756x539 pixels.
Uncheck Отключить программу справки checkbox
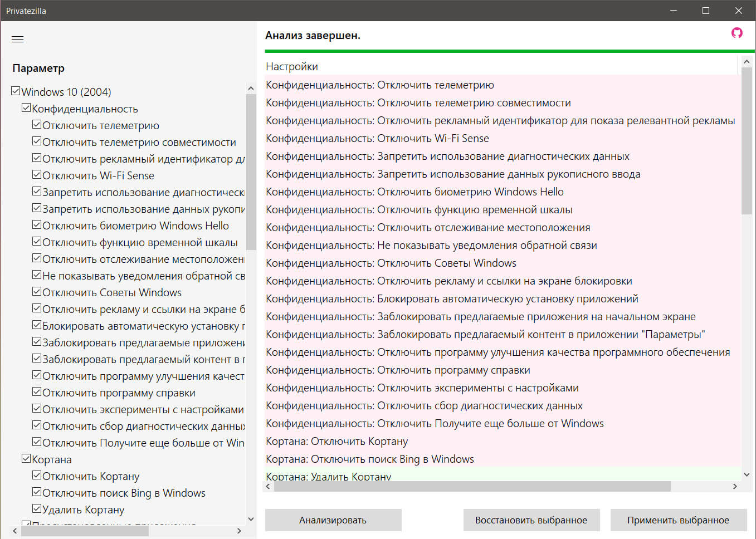[37, 392]
